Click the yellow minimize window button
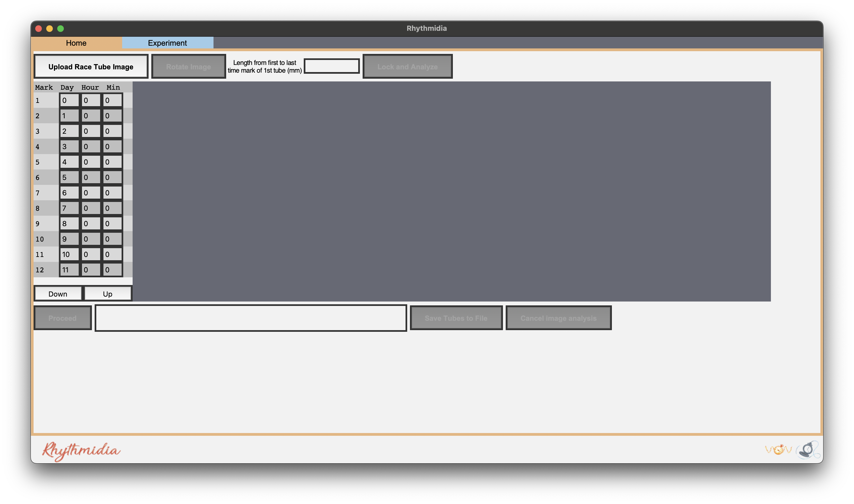This screenshot has width=854, height=504. coord(50,29)
